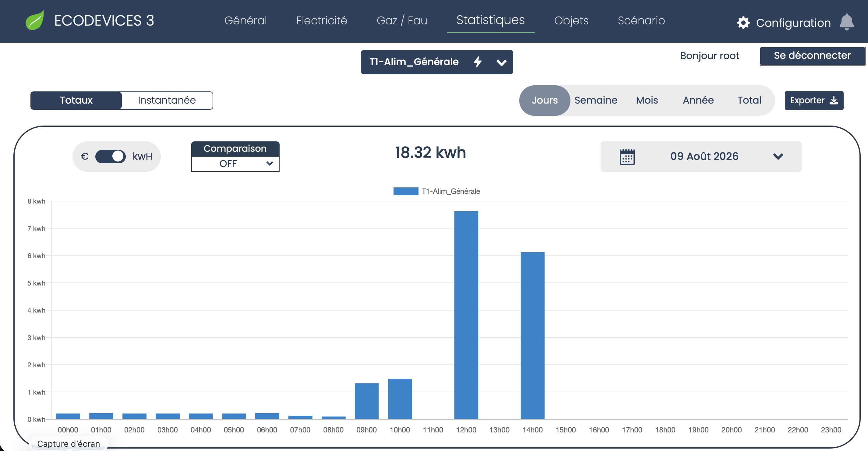Image resolution: width=868 pixels, height=451 pixels.
Task: Open the Configuration gear icon
Action: (743, 23)
